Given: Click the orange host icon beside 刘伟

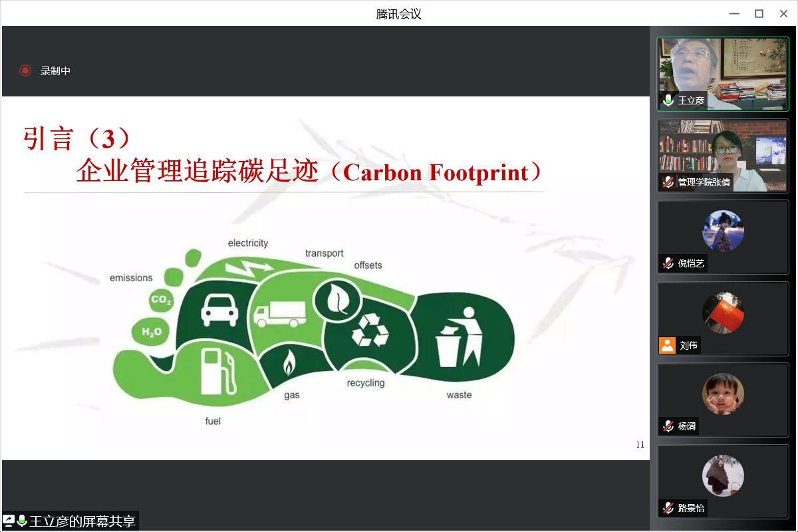Looking at the screenshot, I should (x=667, y=345).
